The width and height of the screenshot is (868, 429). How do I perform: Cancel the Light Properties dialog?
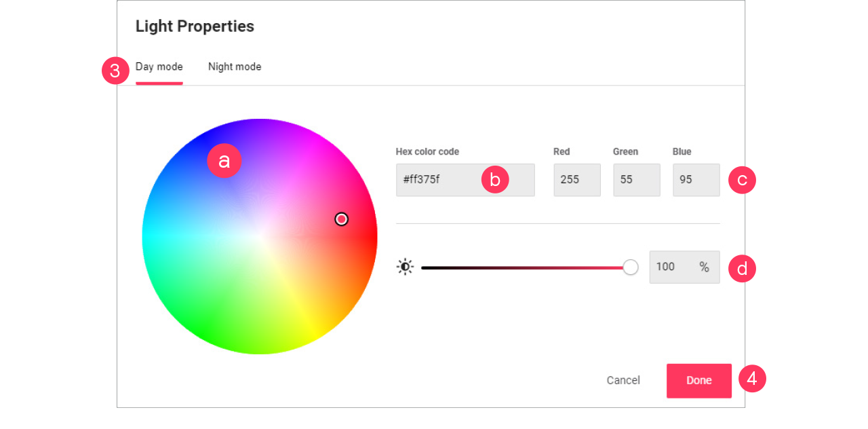click(623, 380)
